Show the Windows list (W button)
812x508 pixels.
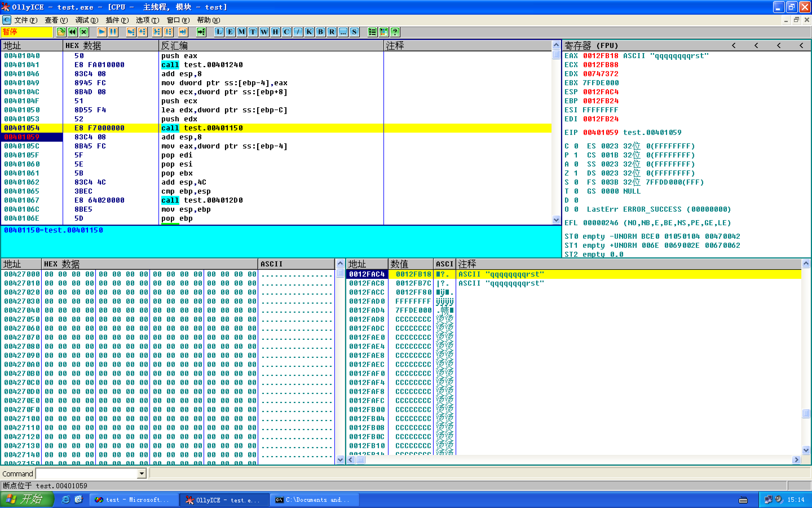[264, 32]
